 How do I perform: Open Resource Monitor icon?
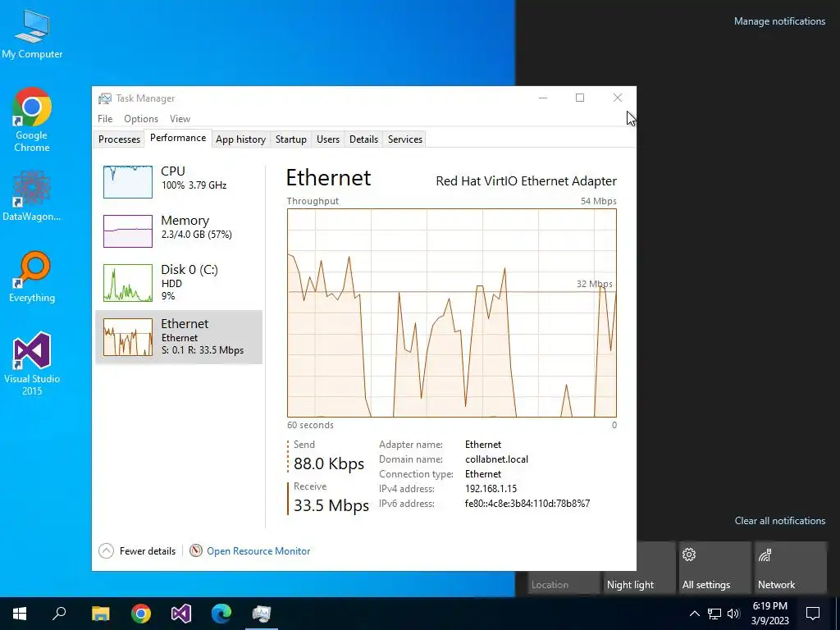click(x=196, y=550)
